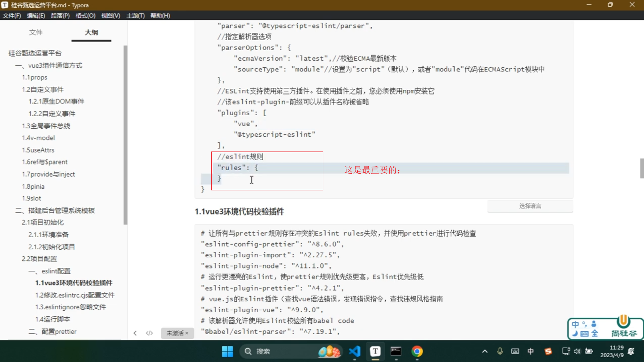This screenshot has width=644, height=362.
Task: Jump to 硅谷甄选运营平台 outline heading
Action: click(x=35, y=53)
